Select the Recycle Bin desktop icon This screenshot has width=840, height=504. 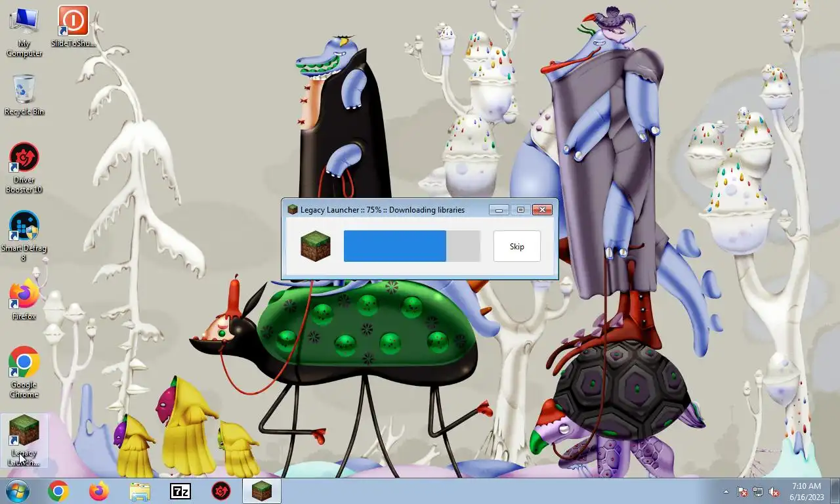pos(24,95)
